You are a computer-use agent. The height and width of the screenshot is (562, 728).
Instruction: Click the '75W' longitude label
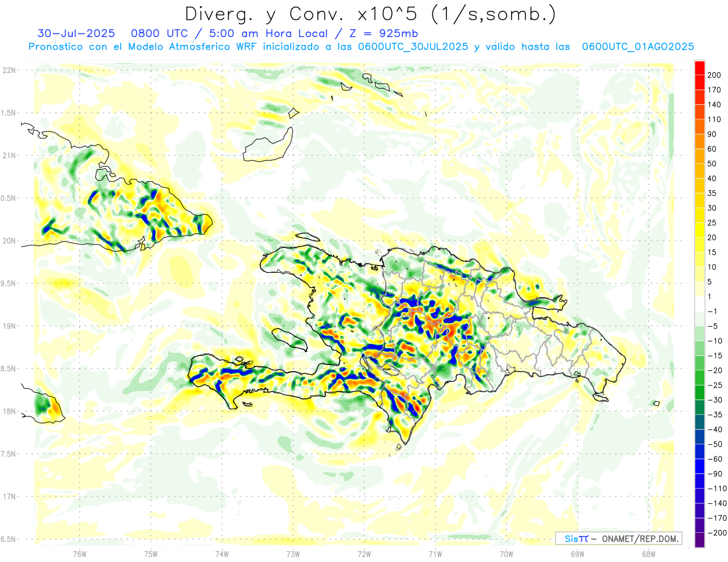[x=151, y=554]
